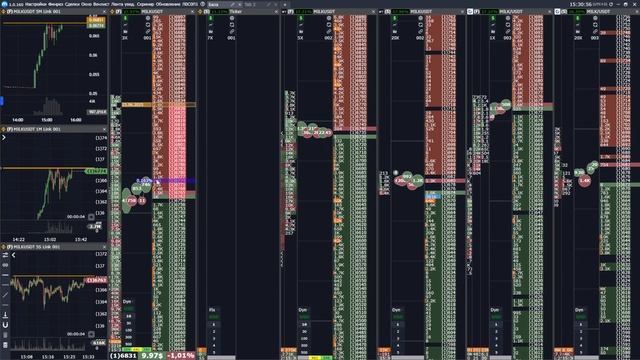Image resolution: width=640 pixels, height=360 pixels.
Task: Toggle the link chain icon in Ticker panel
Action: [232, 31]
